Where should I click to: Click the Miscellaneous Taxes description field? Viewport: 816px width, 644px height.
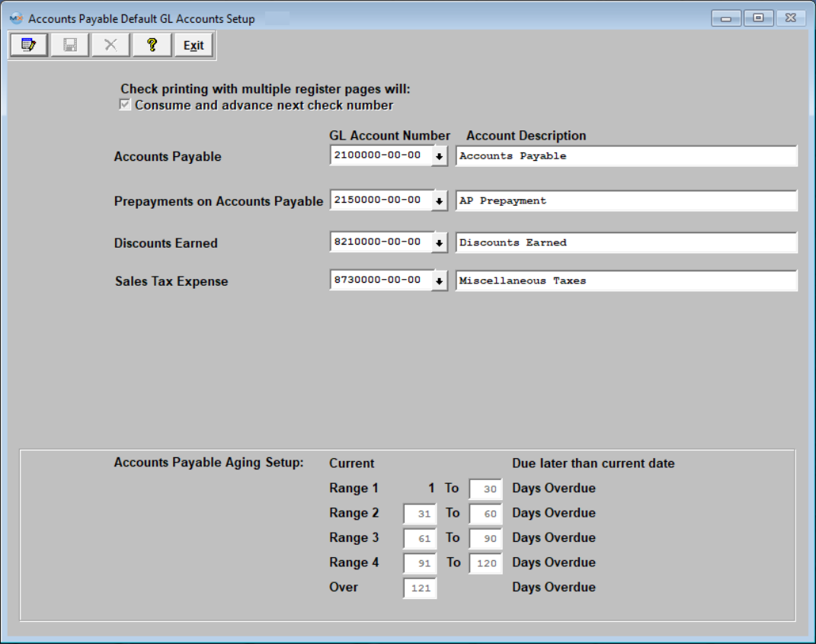[626, 280]
